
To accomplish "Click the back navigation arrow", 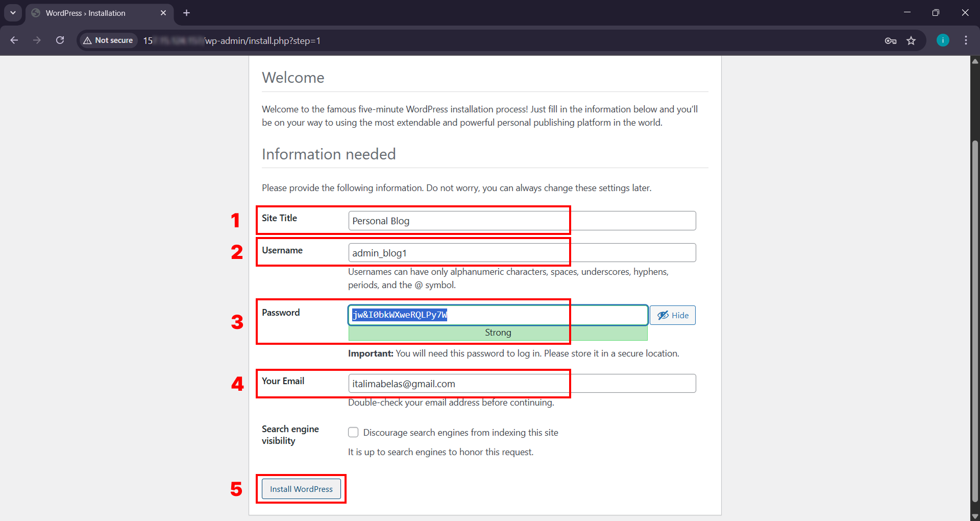I will (x=14, y=40).
